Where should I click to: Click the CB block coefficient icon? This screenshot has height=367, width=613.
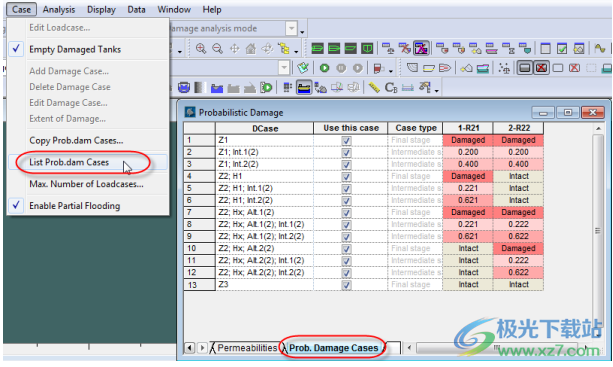tap(391, 88)
